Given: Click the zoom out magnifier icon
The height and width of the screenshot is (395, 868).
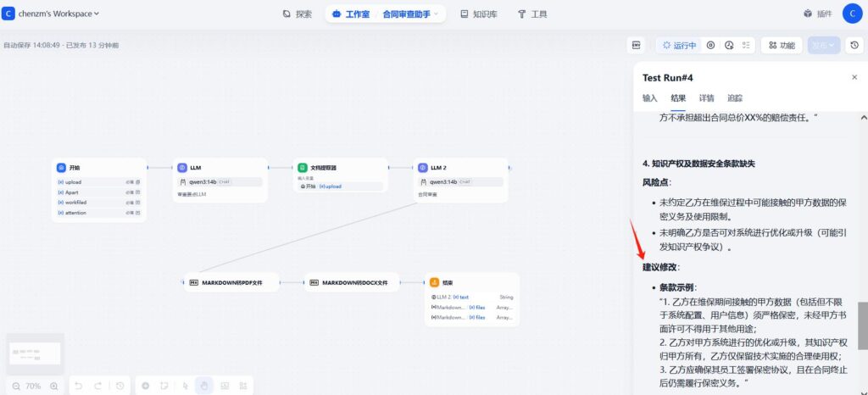Looking at the screenshot, I should pyautogui.click(x=17, y=386).
